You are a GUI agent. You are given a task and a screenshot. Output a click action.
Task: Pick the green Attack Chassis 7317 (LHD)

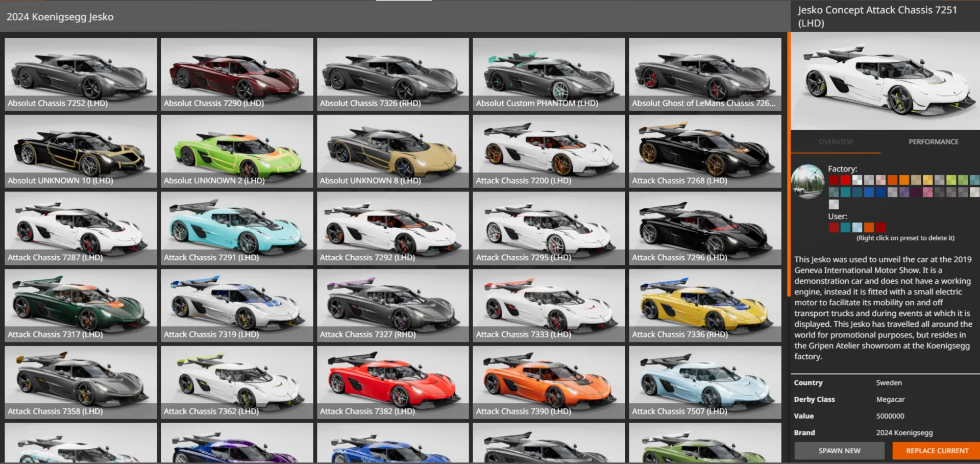click(x=81, y=305)
